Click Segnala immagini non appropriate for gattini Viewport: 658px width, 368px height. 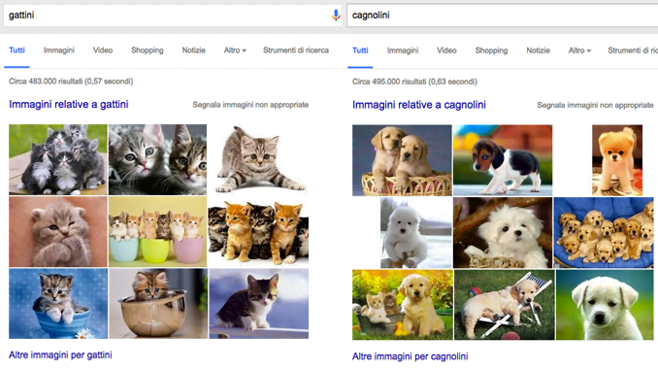251,105
